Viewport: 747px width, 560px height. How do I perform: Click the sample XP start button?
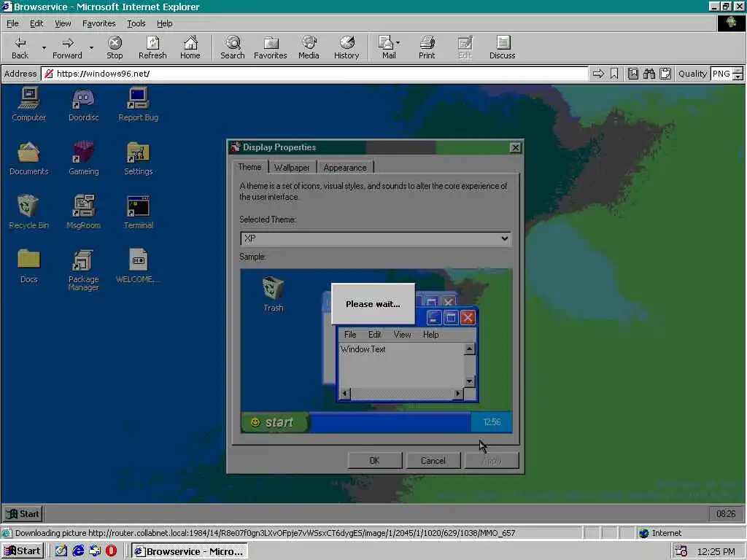point(275,422)
